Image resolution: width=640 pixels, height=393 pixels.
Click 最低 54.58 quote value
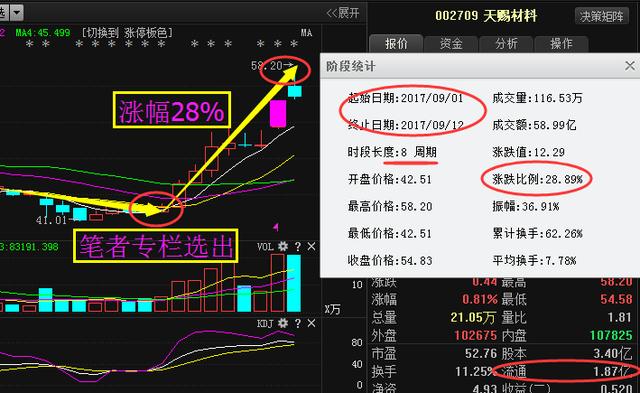coord(616,300)
